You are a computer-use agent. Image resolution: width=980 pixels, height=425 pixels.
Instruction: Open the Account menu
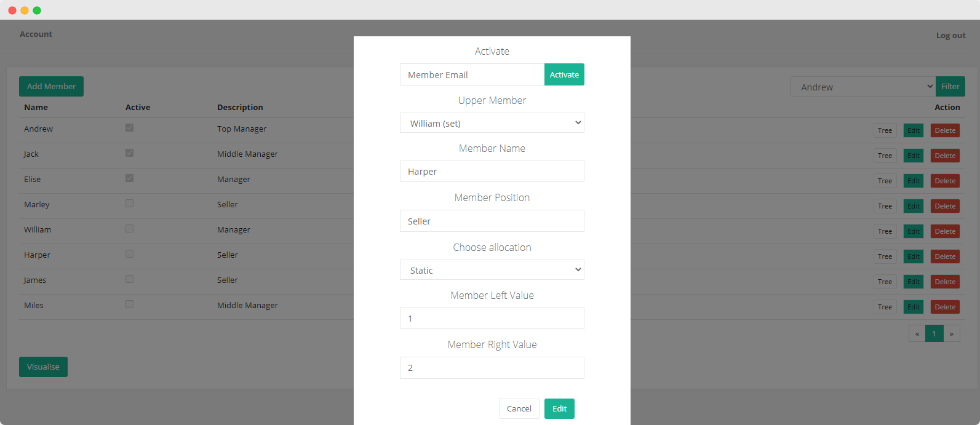(x=36, y=34)
